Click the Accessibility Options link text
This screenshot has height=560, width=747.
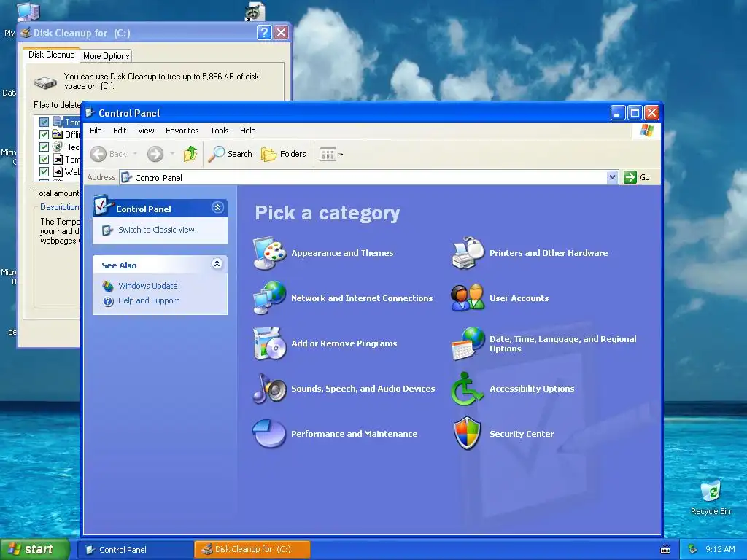click(x=532, y=389)
